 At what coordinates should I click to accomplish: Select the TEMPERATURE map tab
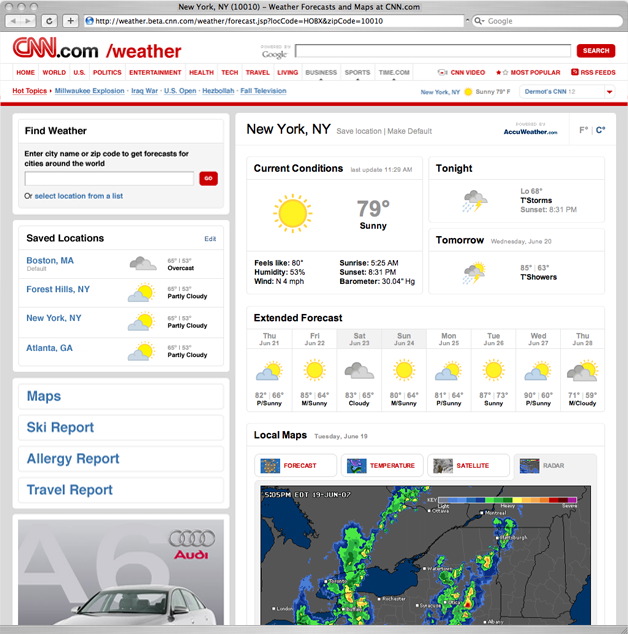pos(382,465)
